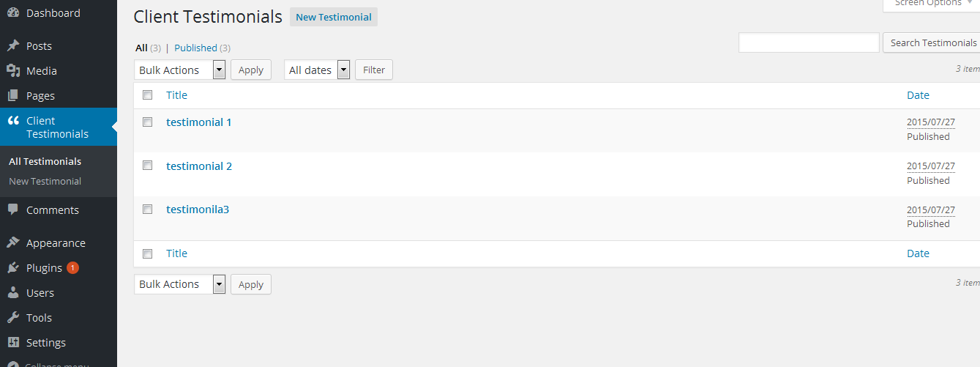980x367 pixels.
Task: Toggle the select-all checkbox in header
Action: (147, 95)
